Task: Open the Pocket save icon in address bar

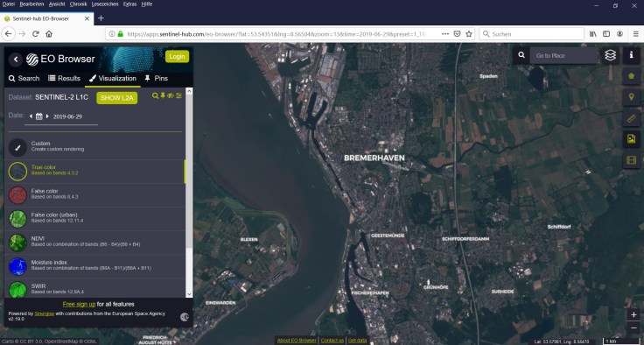Action: point(457,34)
